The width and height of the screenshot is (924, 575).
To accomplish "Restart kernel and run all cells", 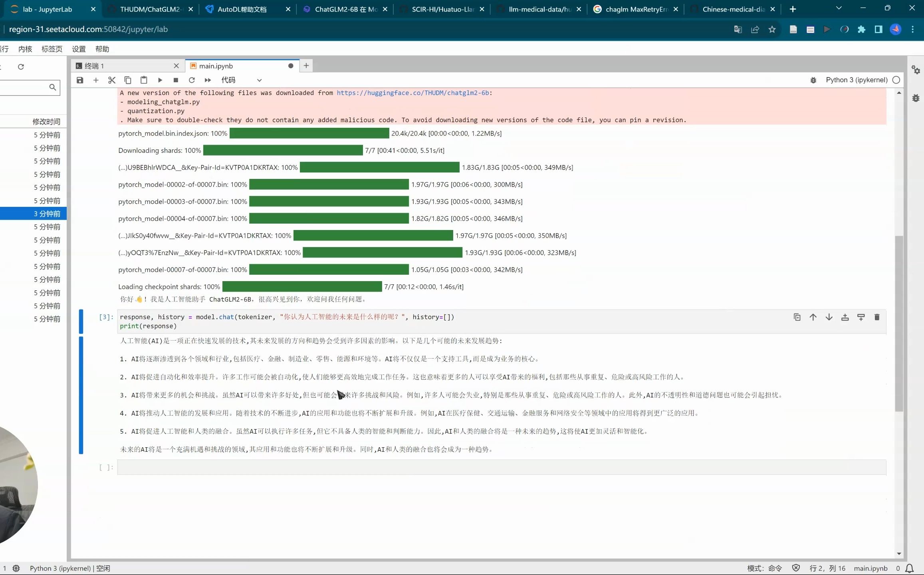I will click(208, 80).
